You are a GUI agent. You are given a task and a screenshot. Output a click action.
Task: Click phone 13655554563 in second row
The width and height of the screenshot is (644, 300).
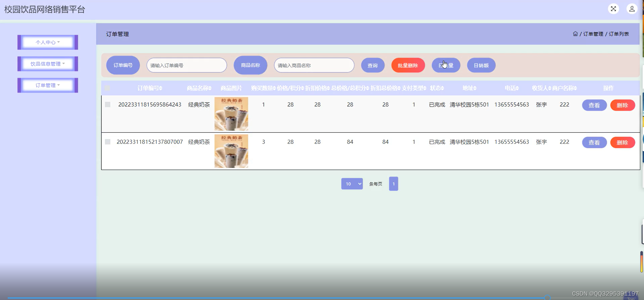point(512,142)
